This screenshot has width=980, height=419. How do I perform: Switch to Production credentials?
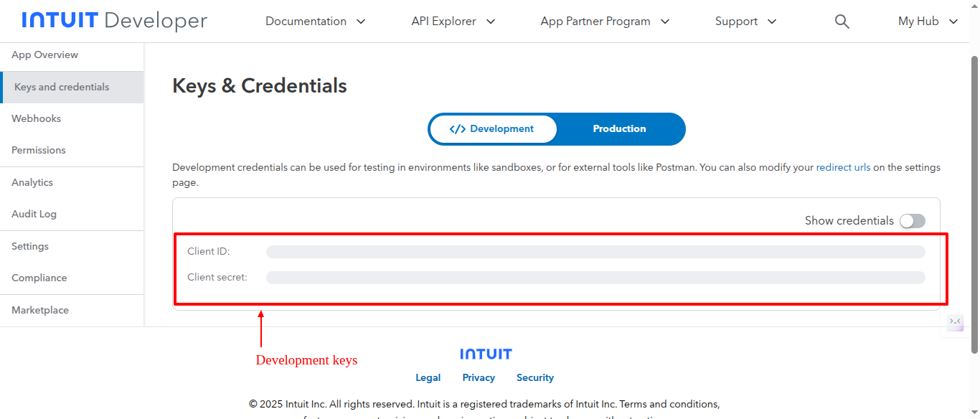(x=619, y=129)
